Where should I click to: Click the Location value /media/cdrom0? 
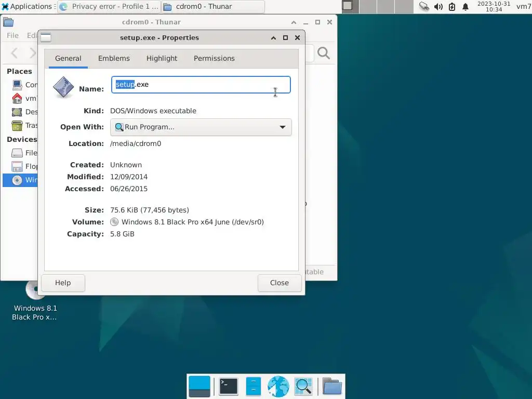(x=136, y=143)
